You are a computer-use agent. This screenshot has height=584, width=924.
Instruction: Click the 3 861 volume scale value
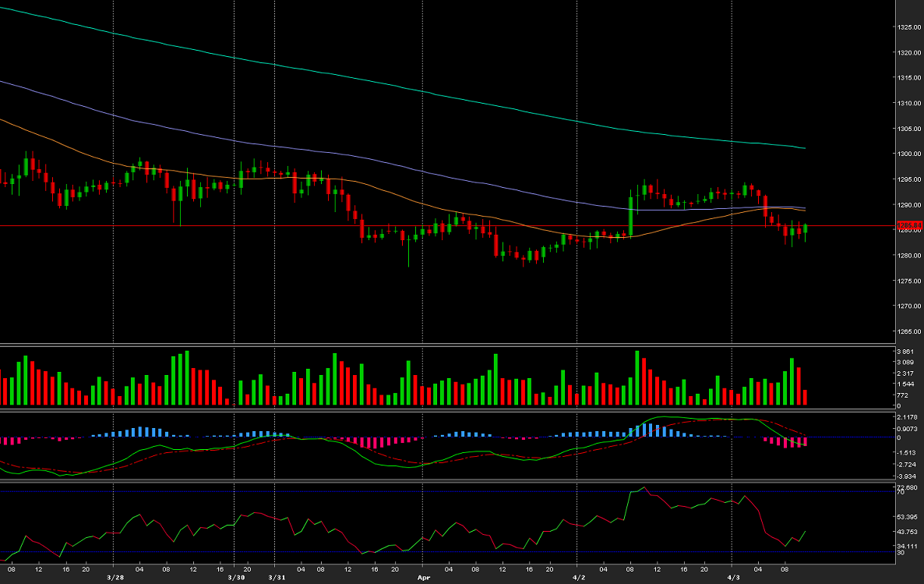906,352
